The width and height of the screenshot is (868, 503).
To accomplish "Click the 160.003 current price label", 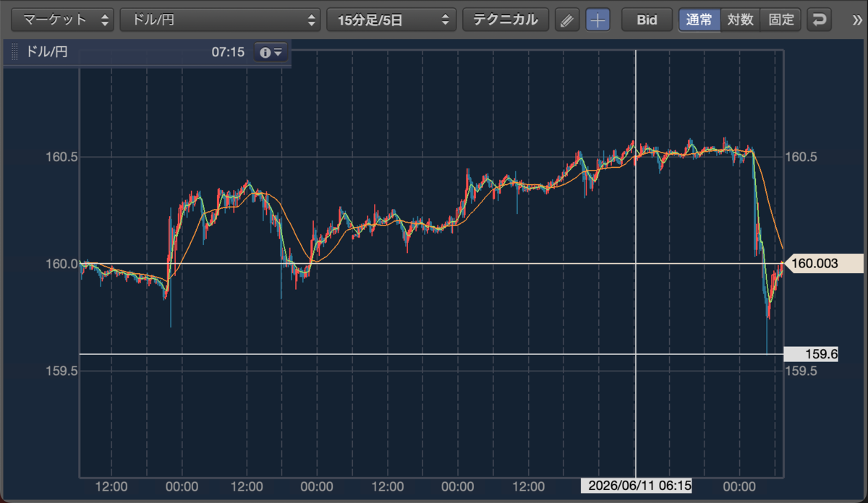I will pyautogui.click(x=824, y=264).
